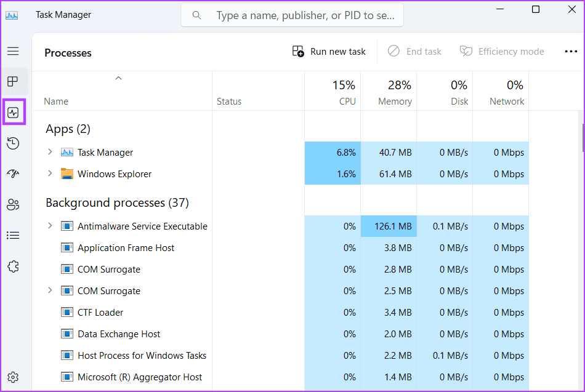Click the 2.2 MB memory cell

tap(389, 356)
